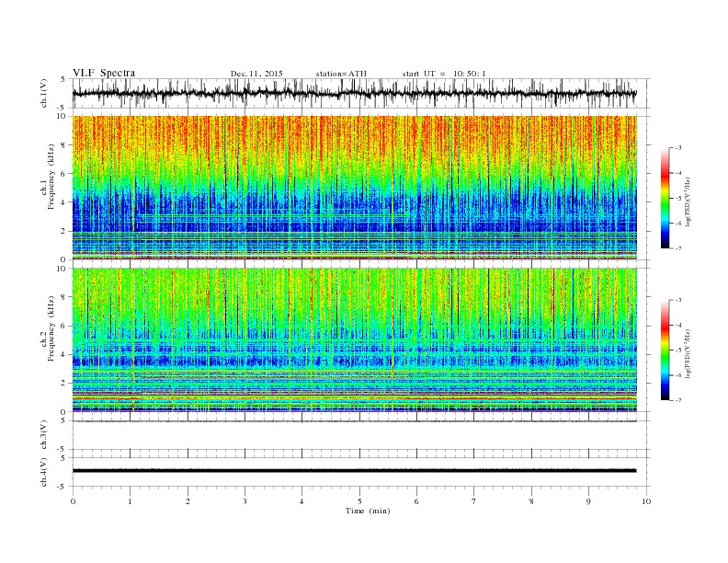Click the ch.1 spectrogram color scale bar
This screenshot has height=563, width=728.
pos(665,198)
